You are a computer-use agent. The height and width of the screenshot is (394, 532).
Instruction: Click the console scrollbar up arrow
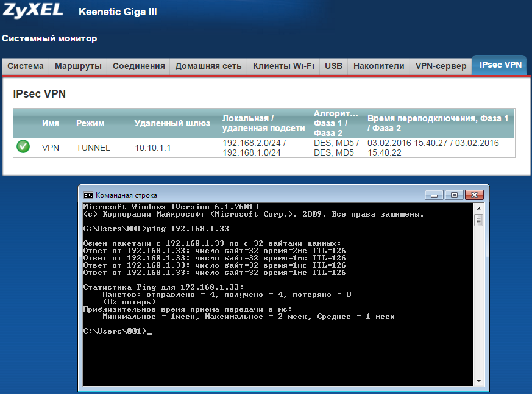tap(479, 209)
